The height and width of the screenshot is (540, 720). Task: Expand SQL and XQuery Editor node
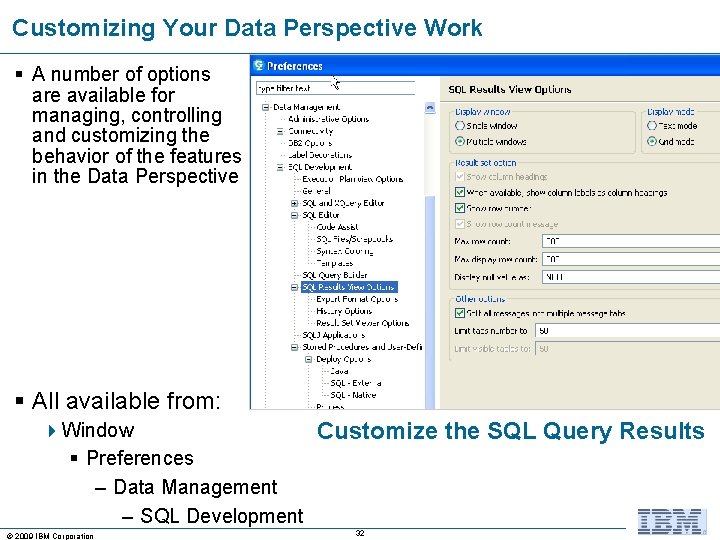294,203
